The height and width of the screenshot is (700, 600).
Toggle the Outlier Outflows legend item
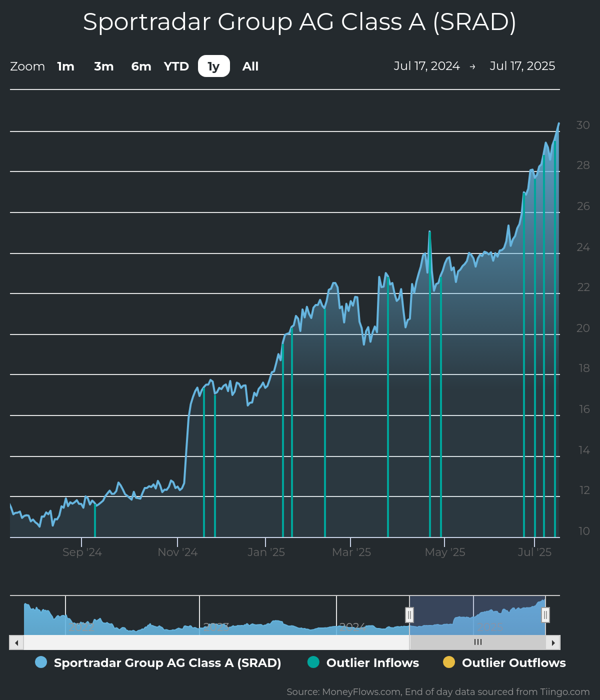click(x=504, y=662)
